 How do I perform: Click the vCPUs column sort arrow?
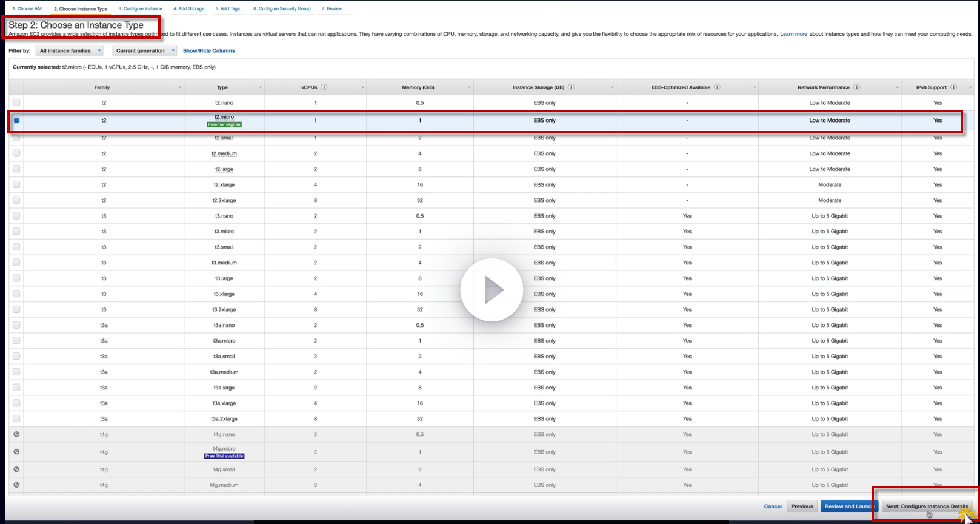pyautogui.click(x=363, y=88)
